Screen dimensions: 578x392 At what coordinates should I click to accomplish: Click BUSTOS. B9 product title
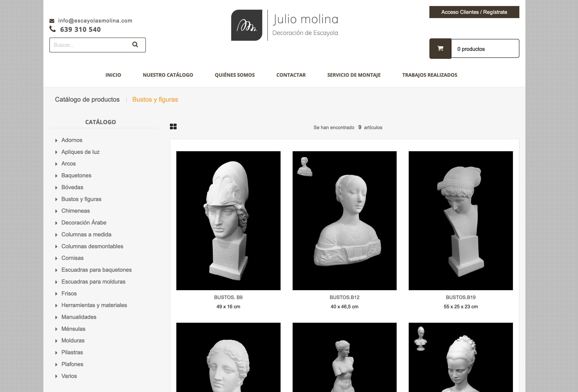(x=228, y=297)
